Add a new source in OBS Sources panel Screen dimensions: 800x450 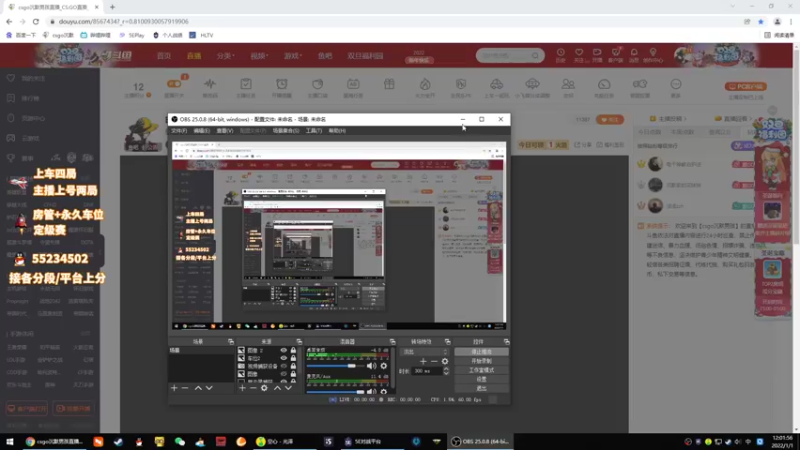coord(242,388)
